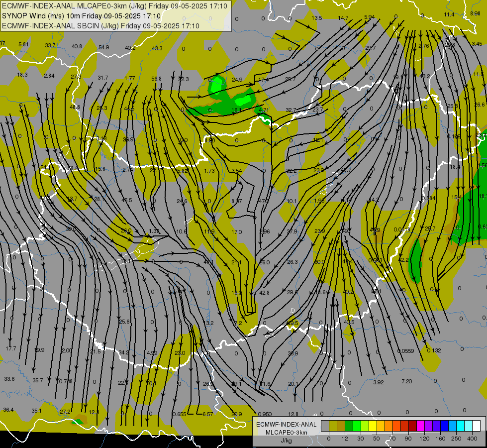The width and height of the screenshot is (487, 448).
Task: Click the gray swatch in the MLCAPE legend
Action: pyautogui.click(x=325, y=426)
